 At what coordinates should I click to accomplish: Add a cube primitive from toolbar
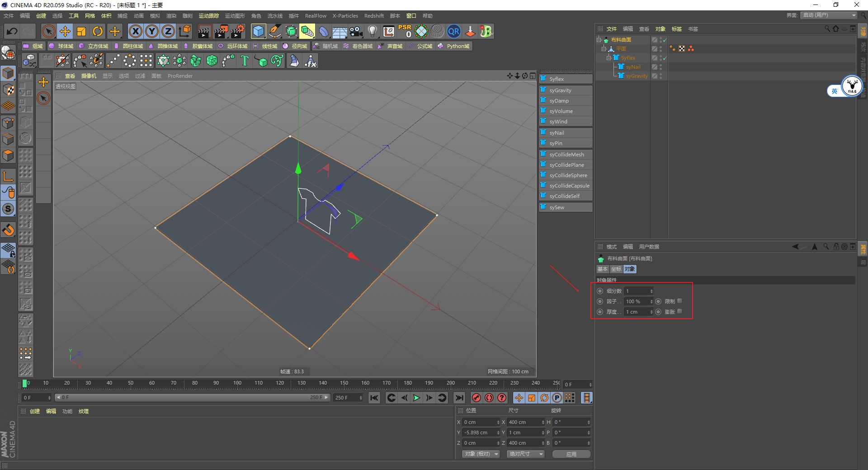258,32
